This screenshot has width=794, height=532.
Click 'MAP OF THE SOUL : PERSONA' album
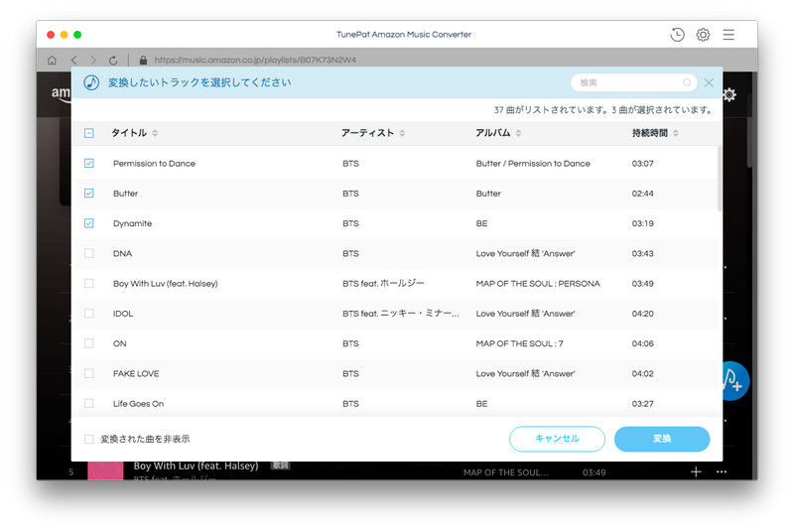click(x=538, y=284)
